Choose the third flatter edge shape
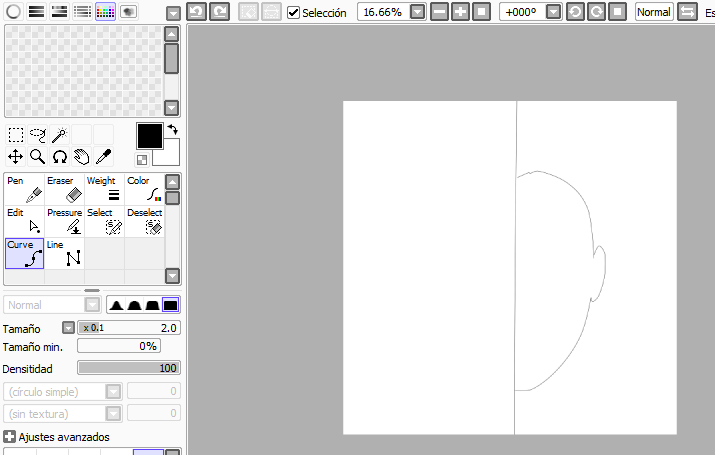 (x=152, y=305)
